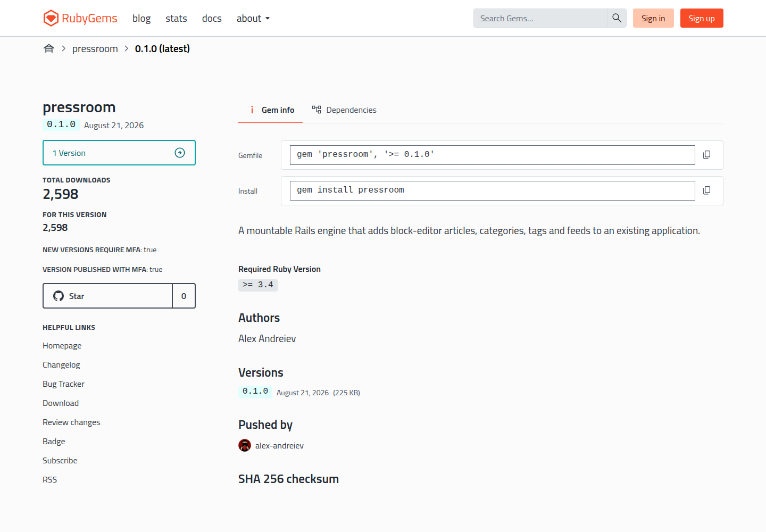This screenshot has height=532, width=766.
Task: Click the '(225 KB)' size text
Action: point(346,393)
